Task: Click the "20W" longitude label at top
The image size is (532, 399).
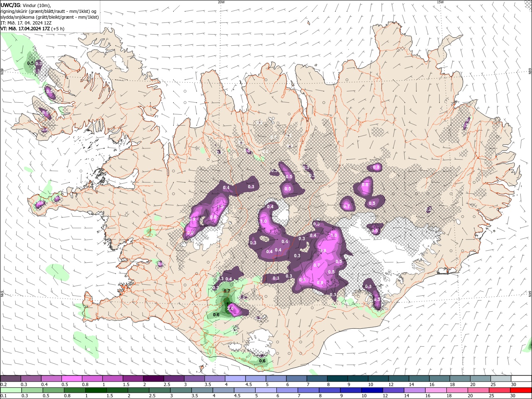Action: tap(221, 2)
